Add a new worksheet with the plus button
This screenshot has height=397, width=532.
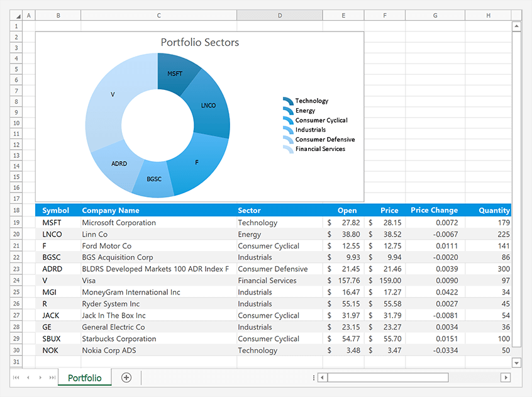pos(126,377)
